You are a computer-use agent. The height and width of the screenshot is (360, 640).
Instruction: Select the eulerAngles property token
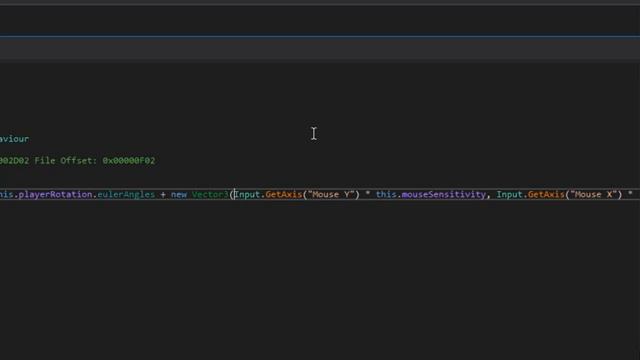pos(126,195)
